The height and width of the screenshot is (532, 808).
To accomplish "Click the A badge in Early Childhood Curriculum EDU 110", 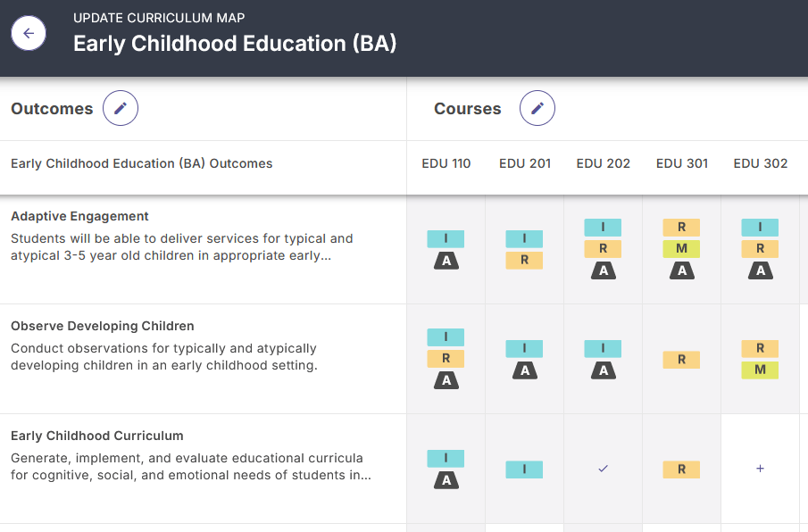I will [446, 480].
